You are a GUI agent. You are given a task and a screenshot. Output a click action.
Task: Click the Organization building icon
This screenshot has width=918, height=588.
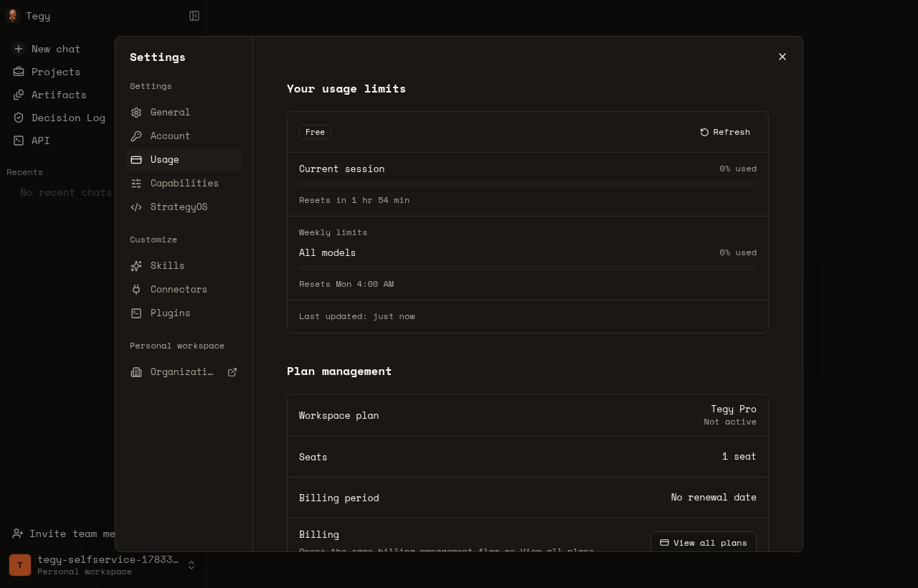point(136,372)
